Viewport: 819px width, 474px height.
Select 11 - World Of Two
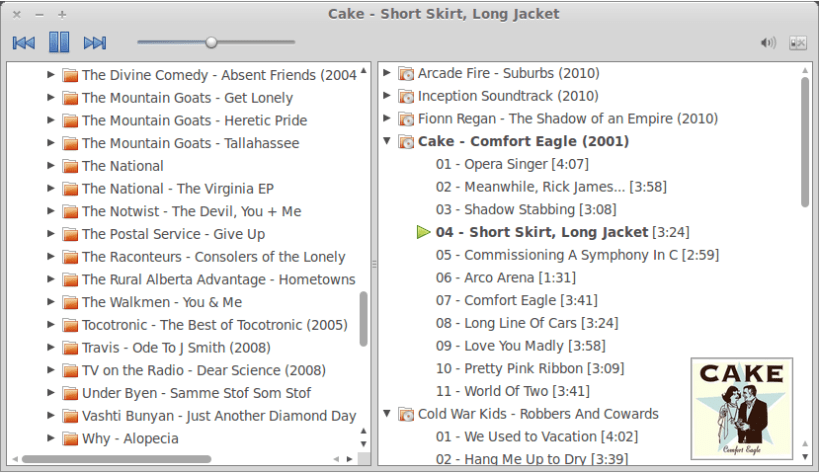tap(513, 391)
